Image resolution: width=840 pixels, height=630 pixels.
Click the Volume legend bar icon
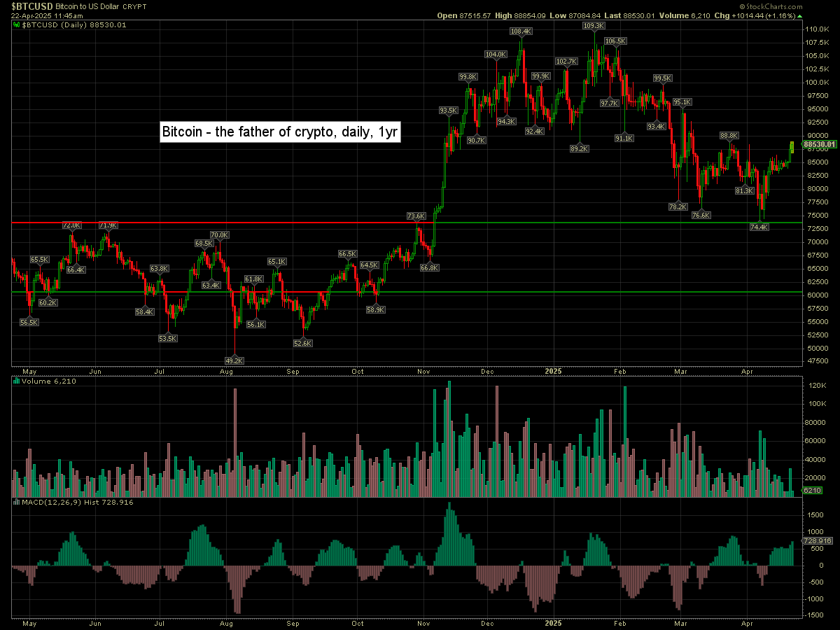tap(17, 381)
